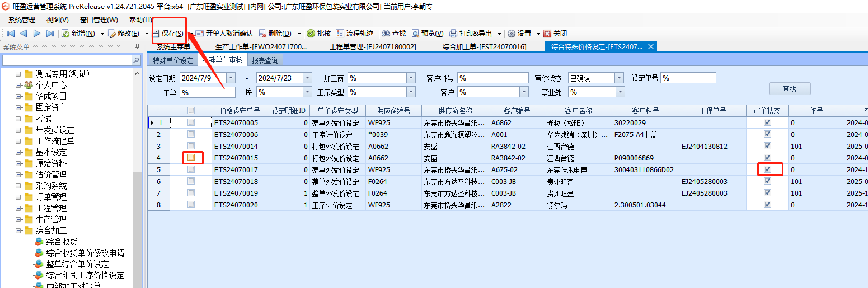The height and width of the screenshot is (288, 868).
Task: Click the 查找 binoculars toolbar button
Action: coord(394,34)
